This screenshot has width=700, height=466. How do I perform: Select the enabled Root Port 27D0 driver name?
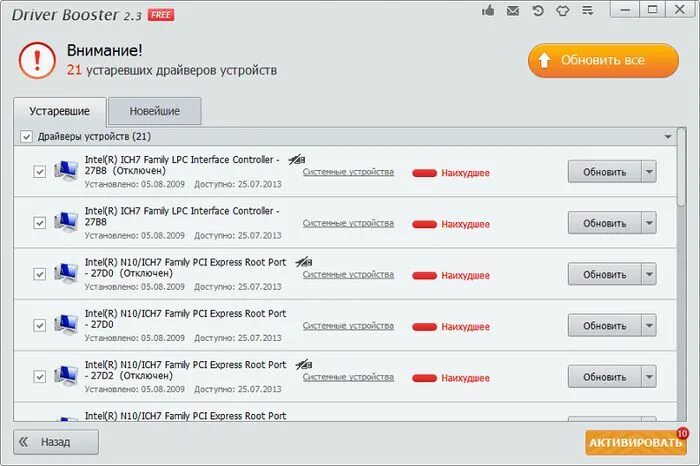pos(185,319)
